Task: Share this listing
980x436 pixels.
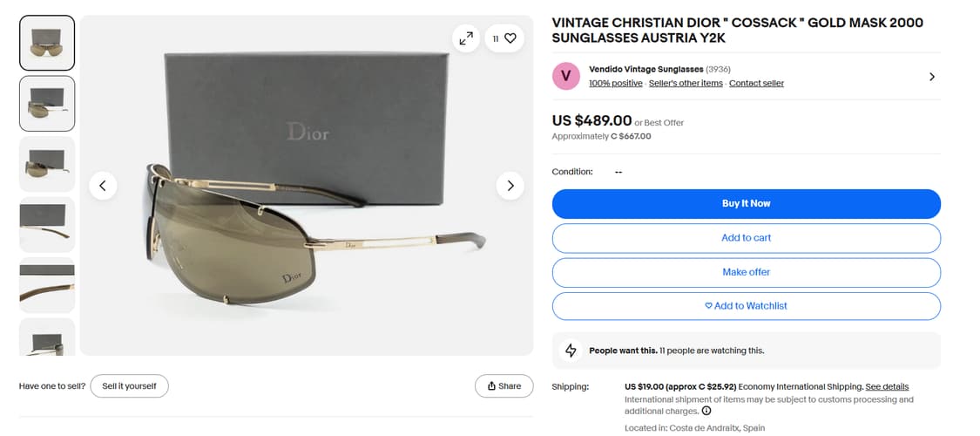Action: tap(504, 386)
